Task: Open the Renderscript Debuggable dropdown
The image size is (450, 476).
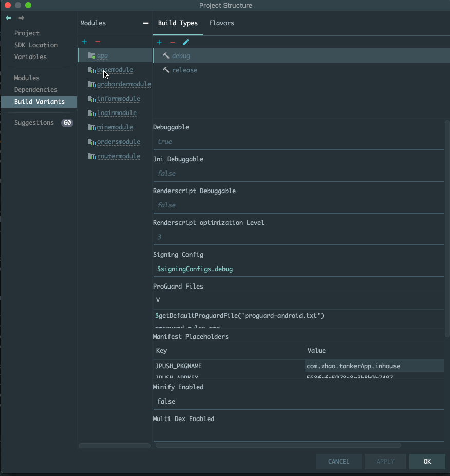Action: [298, 205]
